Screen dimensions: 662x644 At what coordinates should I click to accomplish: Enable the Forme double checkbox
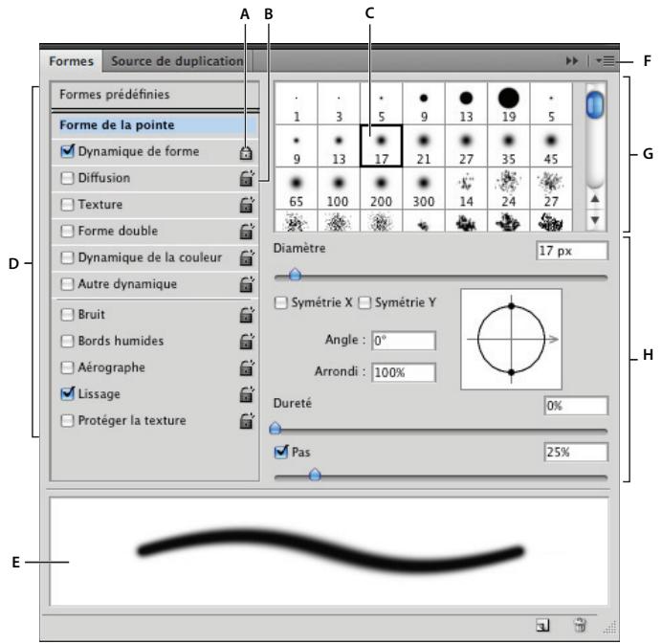coord(67,231)
